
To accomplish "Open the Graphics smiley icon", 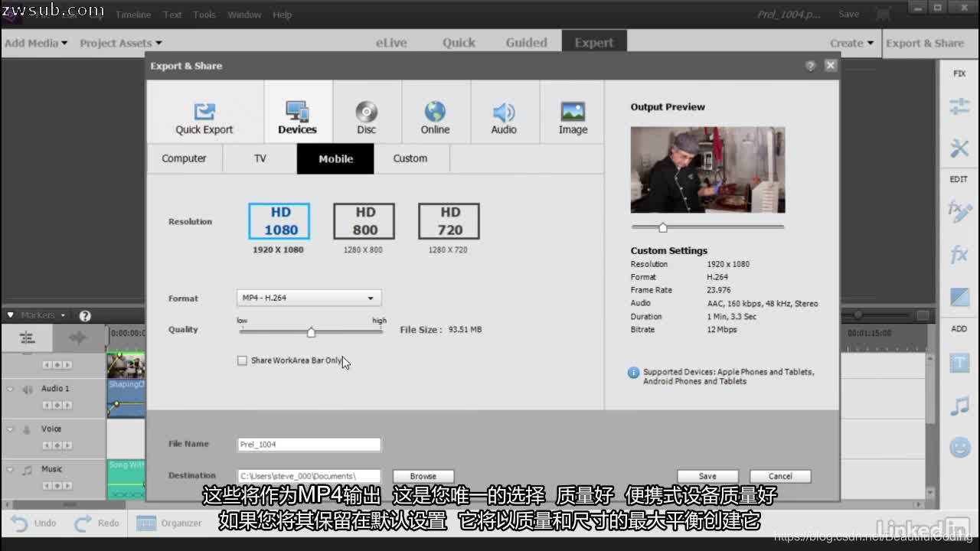I will 959,447.
